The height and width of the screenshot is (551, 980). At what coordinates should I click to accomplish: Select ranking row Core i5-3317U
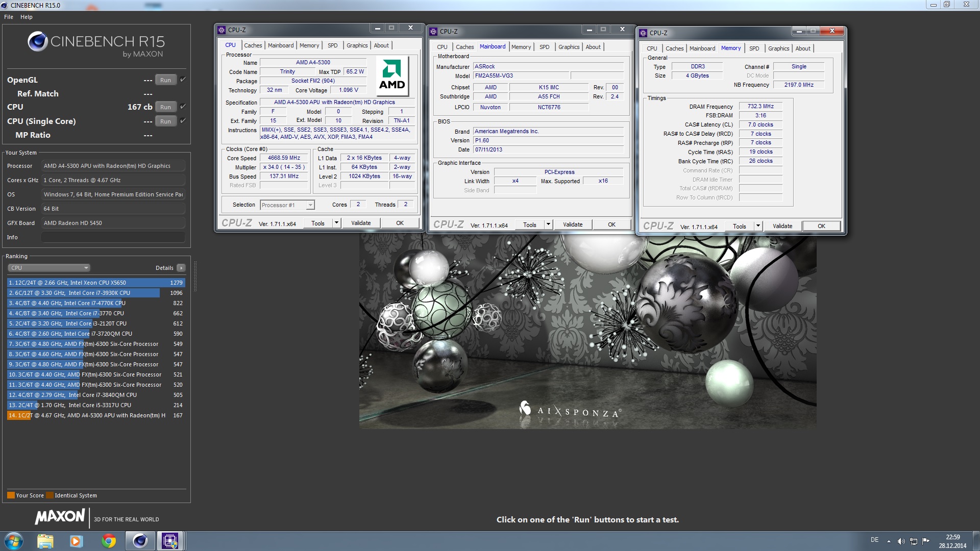tap(96, 405)
